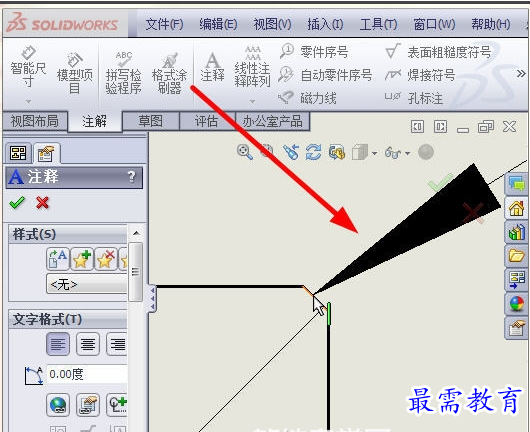
Task: Add a new style favorite
Action: coord(82,259)
